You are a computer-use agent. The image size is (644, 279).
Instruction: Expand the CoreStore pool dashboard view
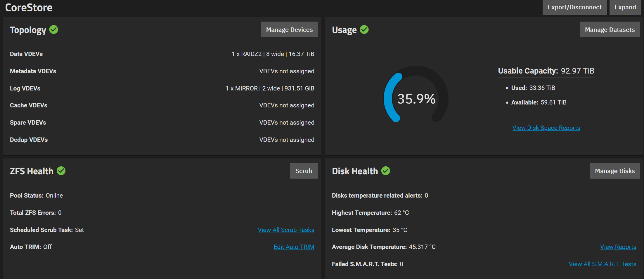click(625, 7)
